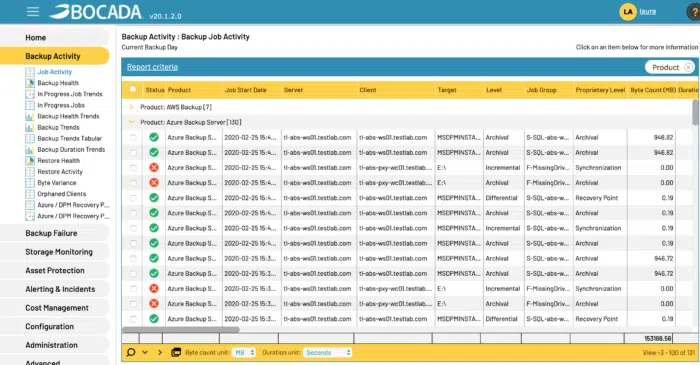The image size is (700, 365).
Task: Check the failed 15:4 Incremental row checkbox
Action: pyautogui.click(x=133, y=168)
